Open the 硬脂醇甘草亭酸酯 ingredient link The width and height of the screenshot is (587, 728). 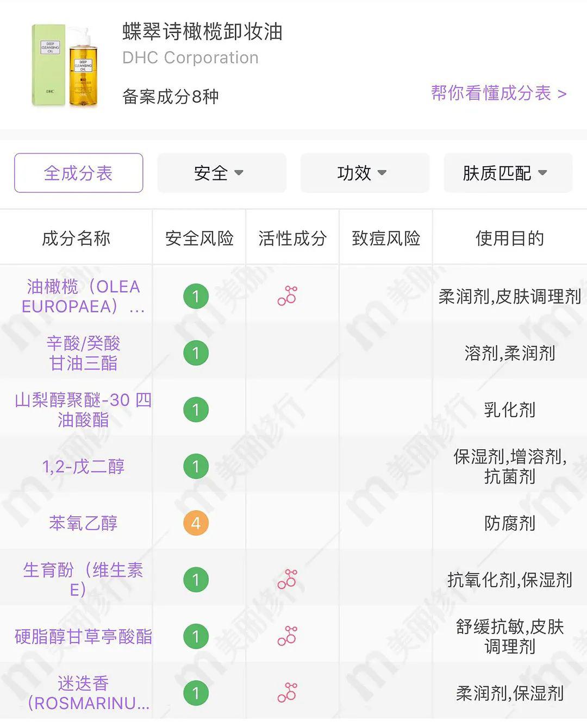(83, 636)
